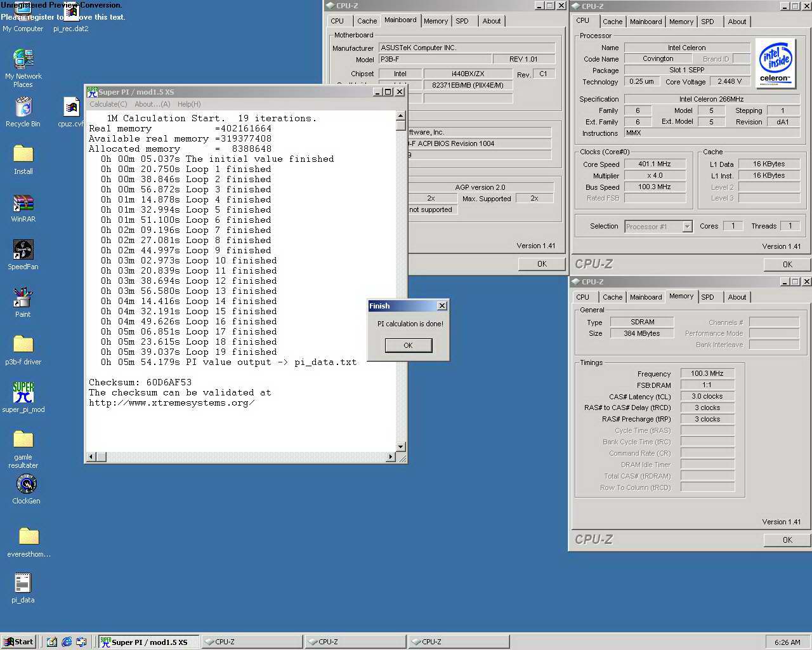Open Calculate menu in Super PI
The image size is (812, 650).
coord(108,104)
